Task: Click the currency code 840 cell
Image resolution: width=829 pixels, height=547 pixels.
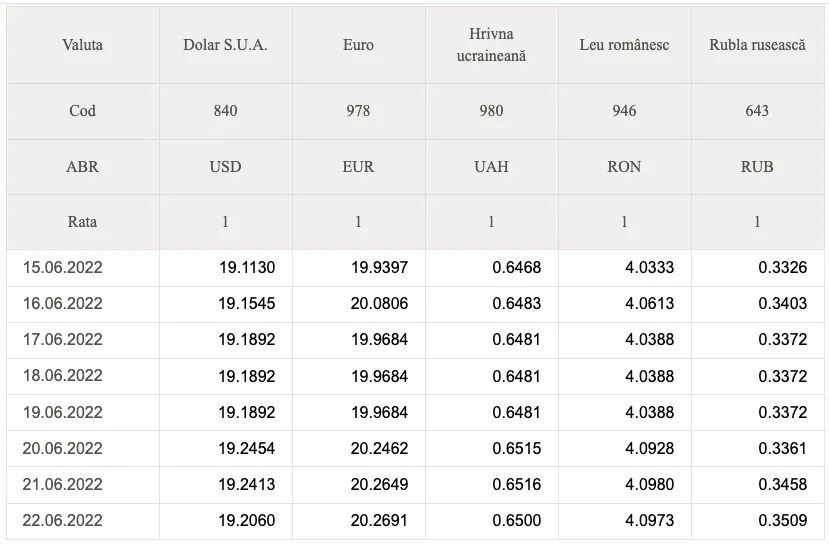Action: 225,111
